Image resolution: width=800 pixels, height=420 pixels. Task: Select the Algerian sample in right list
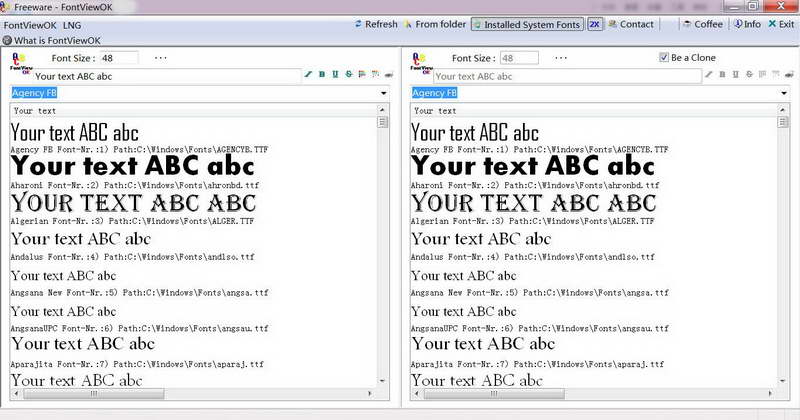coord(534,203)
